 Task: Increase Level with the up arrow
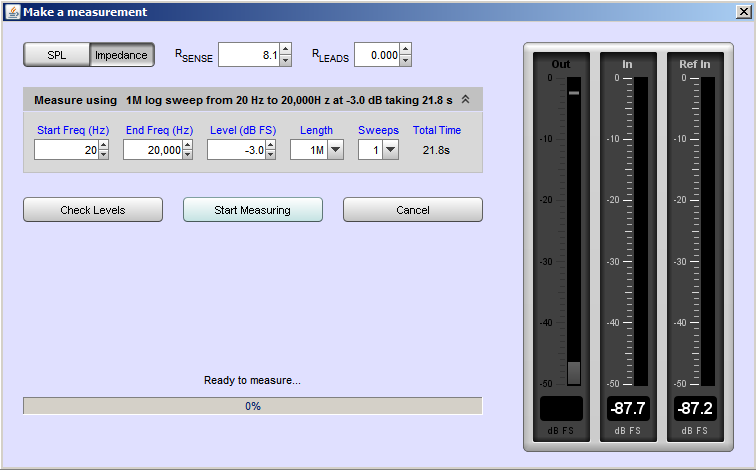click(270, 145)
